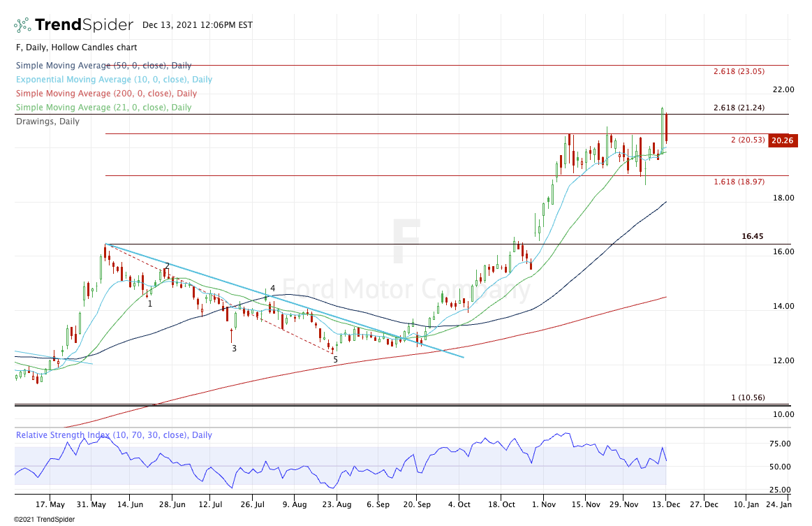Click the 12. Jul date label
The width and height of the screenshot is (812, 526).
tap(210, 505)
